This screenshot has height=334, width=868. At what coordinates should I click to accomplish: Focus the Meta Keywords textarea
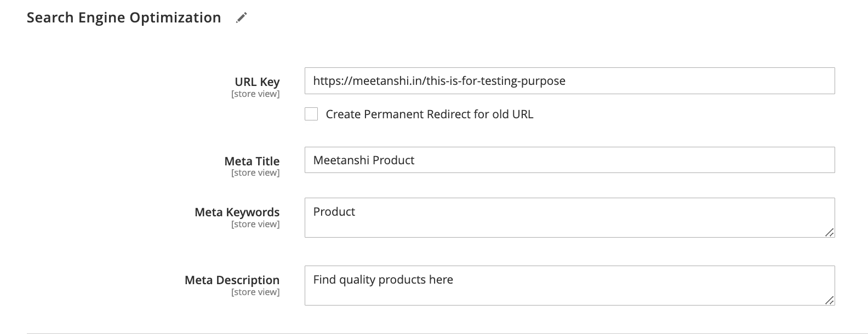tap(569, 217)
